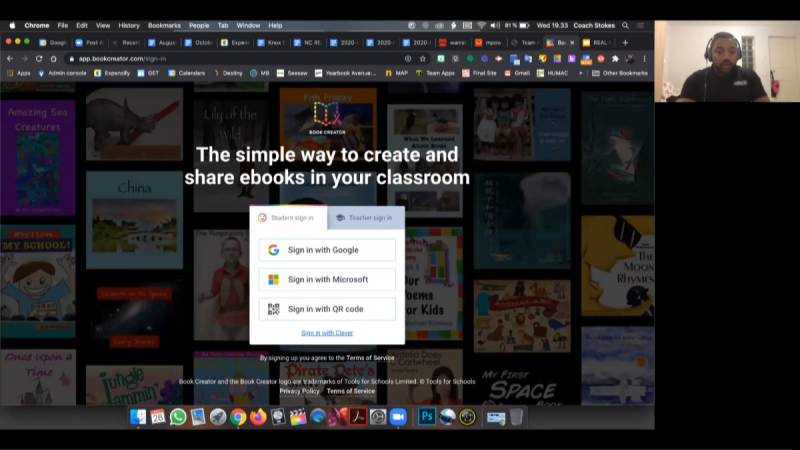Open the Apps bookmark shortcut

click(x=18, y=73)
